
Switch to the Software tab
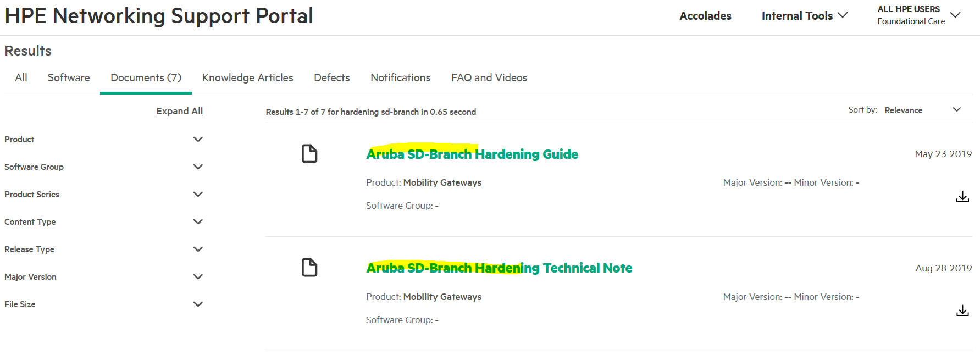tap(69, 78)
